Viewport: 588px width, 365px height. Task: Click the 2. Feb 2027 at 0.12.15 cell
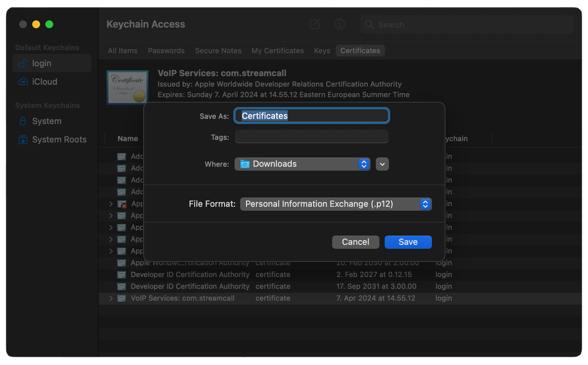tap(374, 274)
